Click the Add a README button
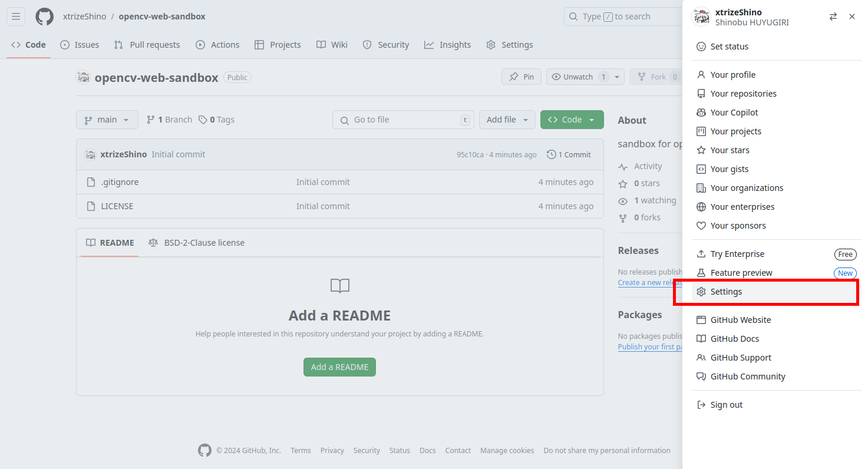The width and height of the screenshot is (868, 469). click(x=339, y=366)
